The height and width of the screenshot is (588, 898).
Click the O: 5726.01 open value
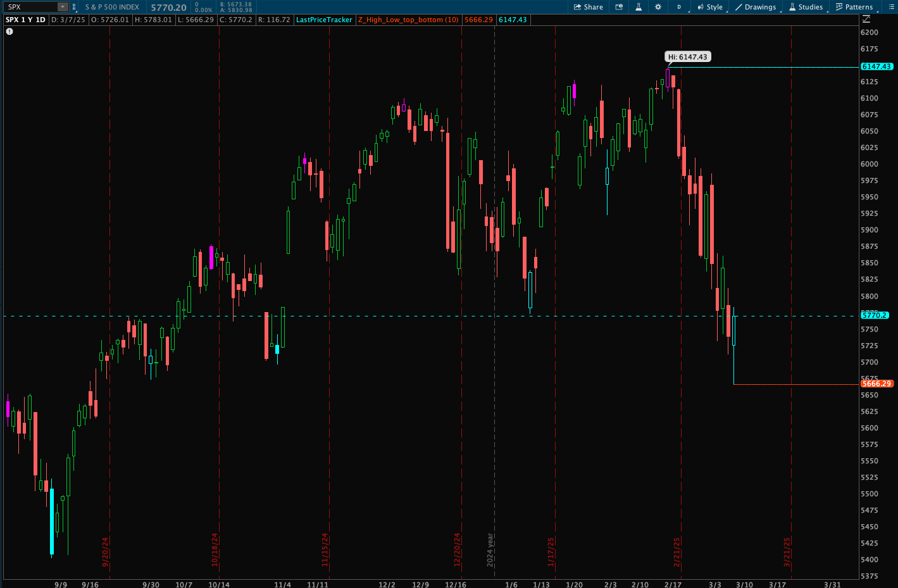[110, 20]
